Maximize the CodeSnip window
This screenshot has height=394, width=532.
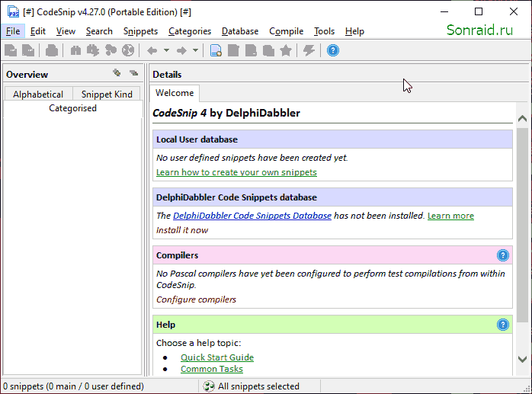pyautogui.click(x=479, y=12)
